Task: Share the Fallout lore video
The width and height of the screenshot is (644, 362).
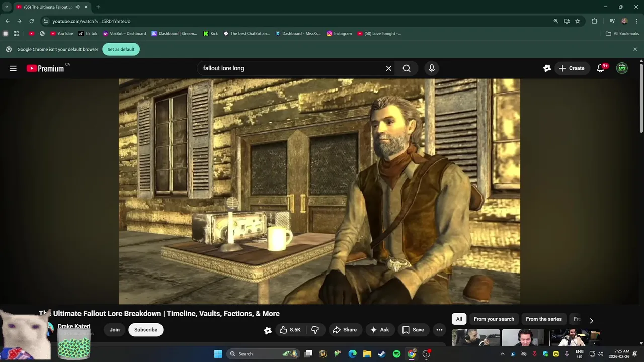Action: click(x=345, y=330)
